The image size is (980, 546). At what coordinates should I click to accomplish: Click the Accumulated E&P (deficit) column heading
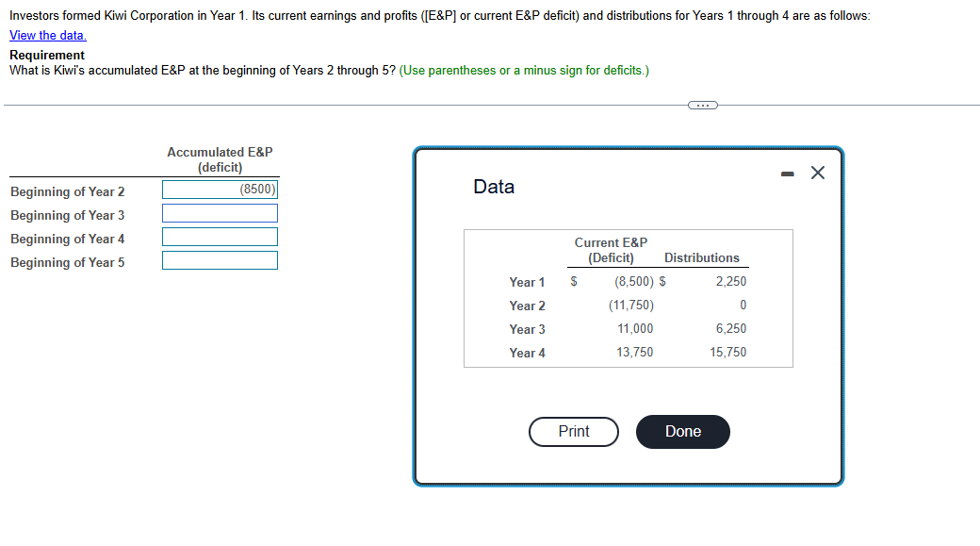pyautogui.click(x=220, y=158)
